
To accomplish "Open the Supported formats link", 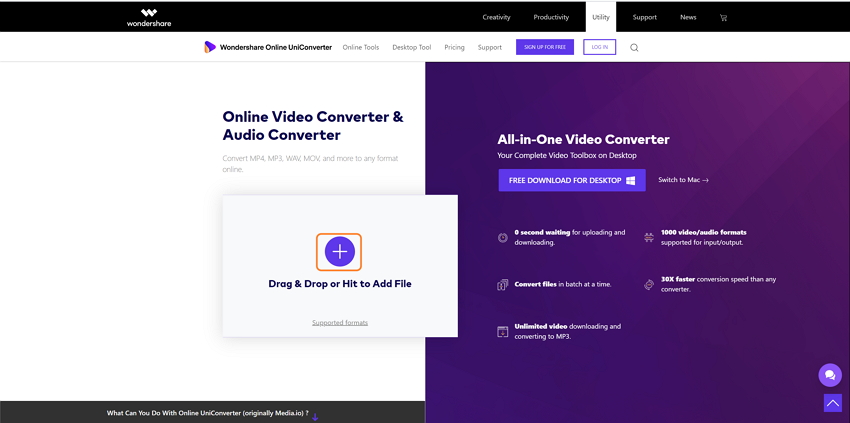I will 339,322.
